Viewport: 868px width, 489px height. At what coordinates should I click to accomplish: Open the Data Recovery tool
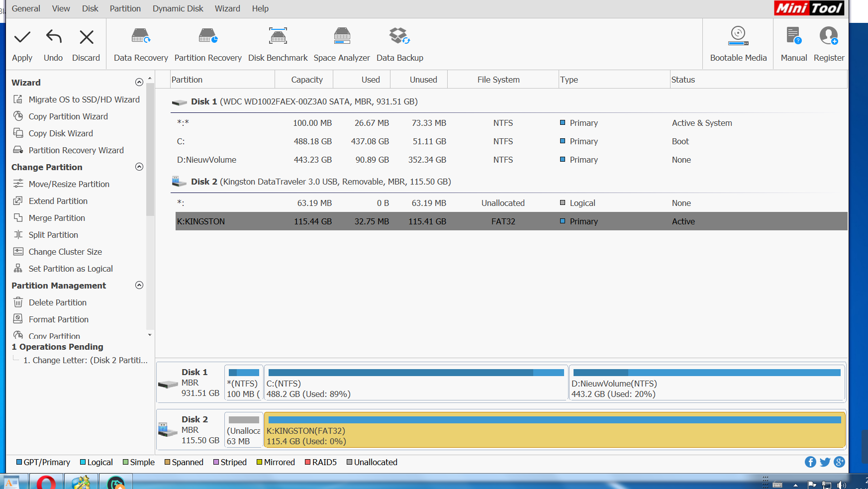click(x=141, y=36)
